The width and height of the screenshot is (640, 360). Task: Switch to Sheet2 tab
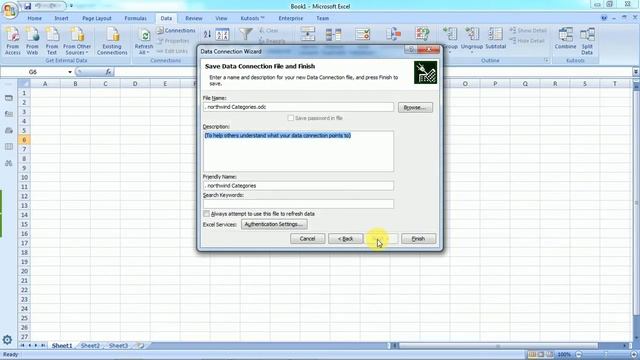tap(90, 346)
